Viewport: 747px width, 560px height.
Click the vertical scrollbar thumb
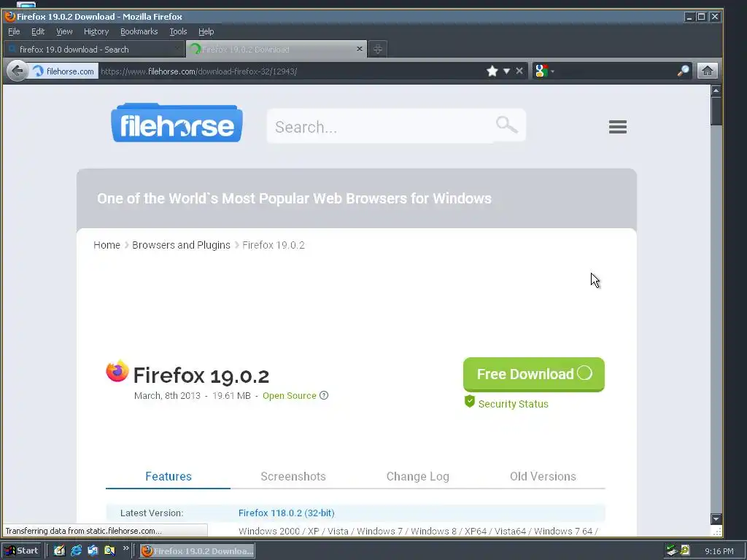click(x=716, y=111)
